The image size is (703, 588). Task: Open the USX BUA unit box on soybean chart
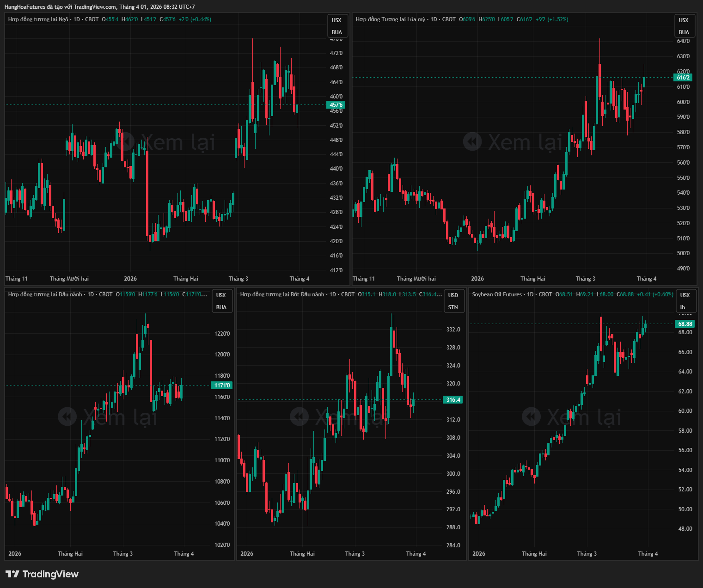pos(221,301)
